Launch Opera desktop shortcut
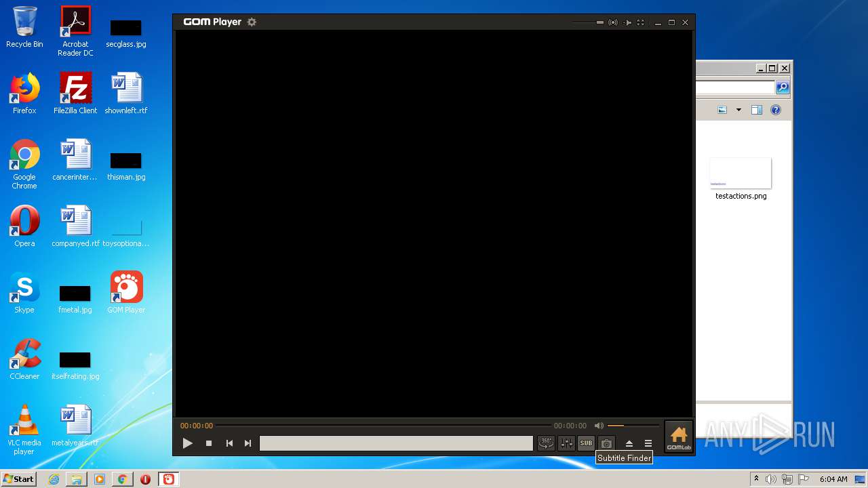This screenshot has height=488, width=868. tap(24, 227)
